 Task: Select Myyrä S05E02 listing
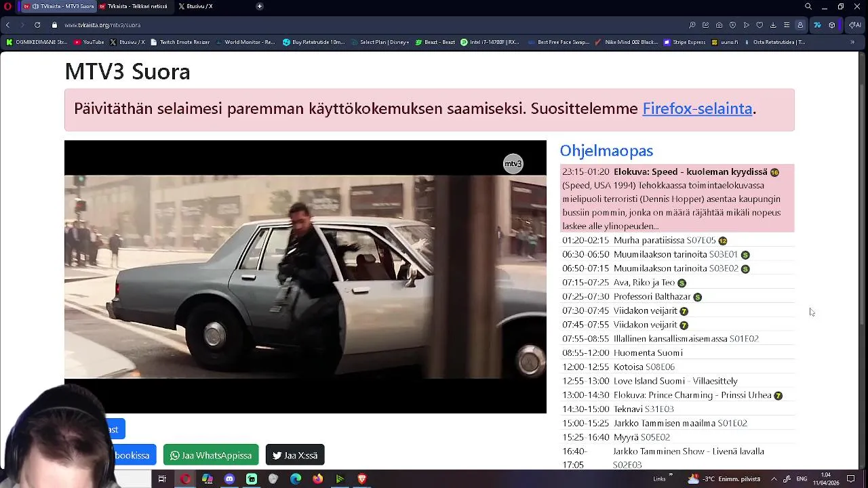pyautogui.click(x=677, y=437)
